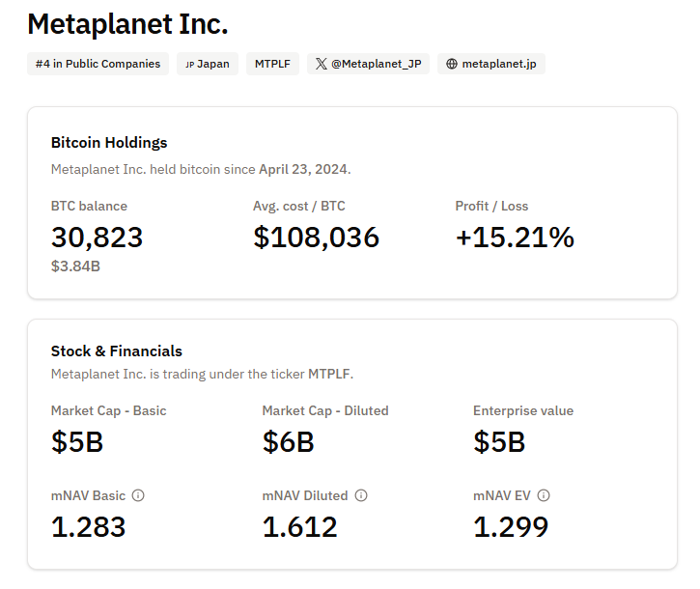700x589 pixels.
Task: Click the Bitcoin Holdings section heading
Action: (109, 142)
